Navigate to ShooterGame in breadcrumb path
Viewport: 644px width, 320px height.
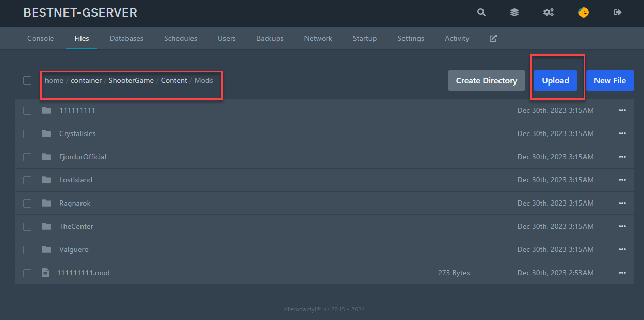131,80
